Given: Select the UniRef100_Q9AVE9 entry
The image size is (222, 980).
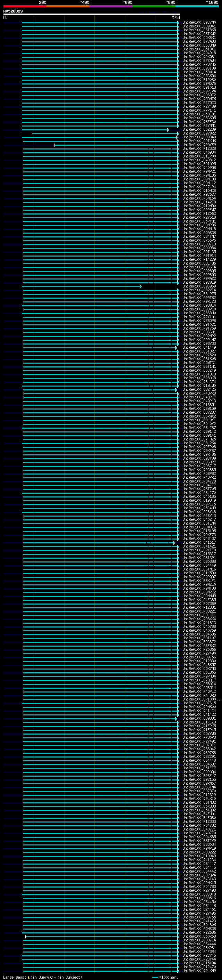Looking at the screenshot, I should point(199,145).
